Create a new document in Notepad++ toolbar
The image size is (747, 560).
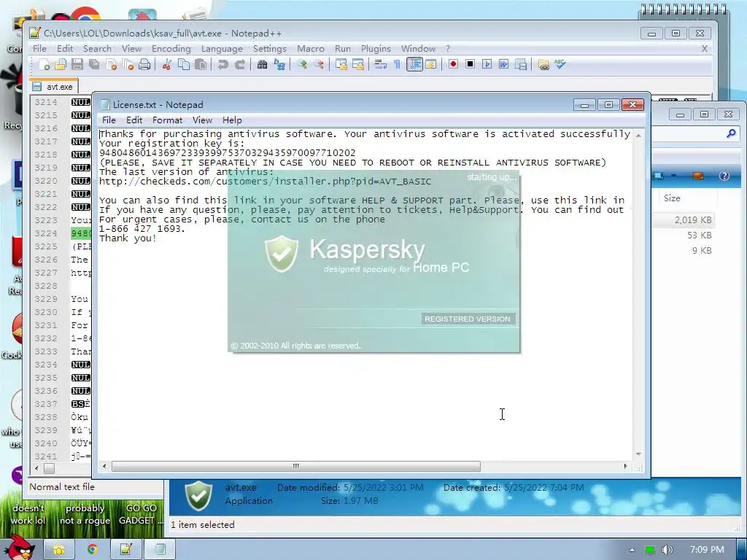(x=44, y=64)
